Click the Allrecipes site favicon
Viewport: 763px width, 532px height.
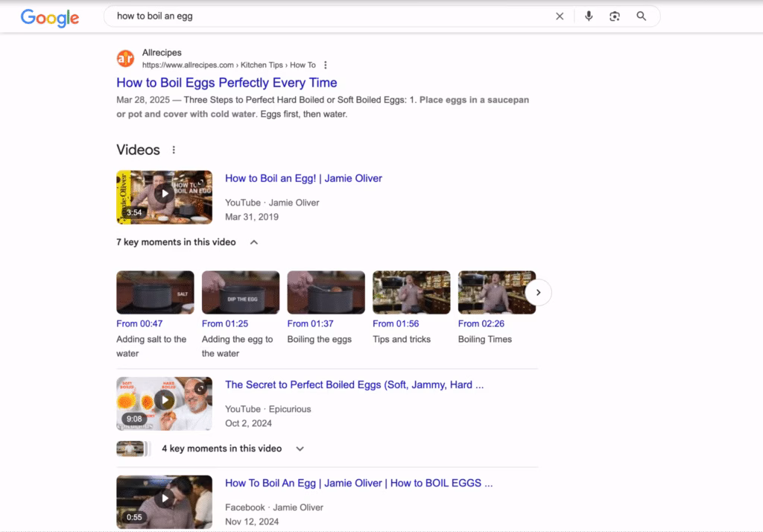pyautogui.click(x=124, y=57)
